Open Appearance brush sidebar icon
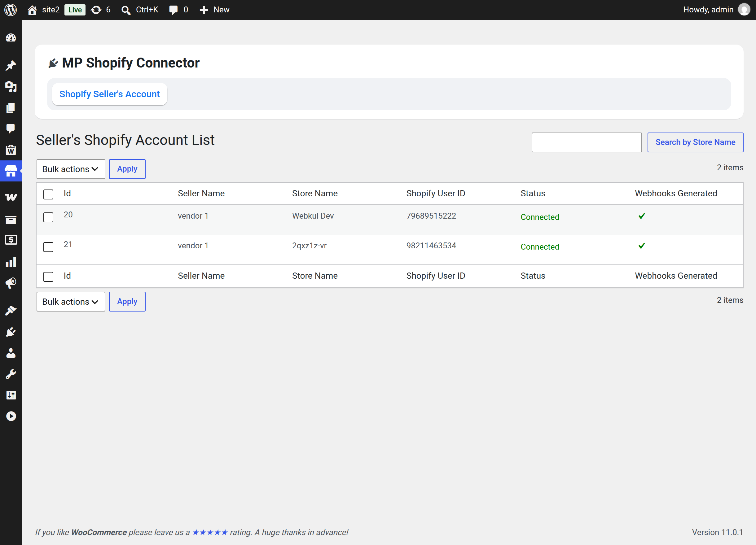Viewport: 756px width, 545px height. [11, 311]
